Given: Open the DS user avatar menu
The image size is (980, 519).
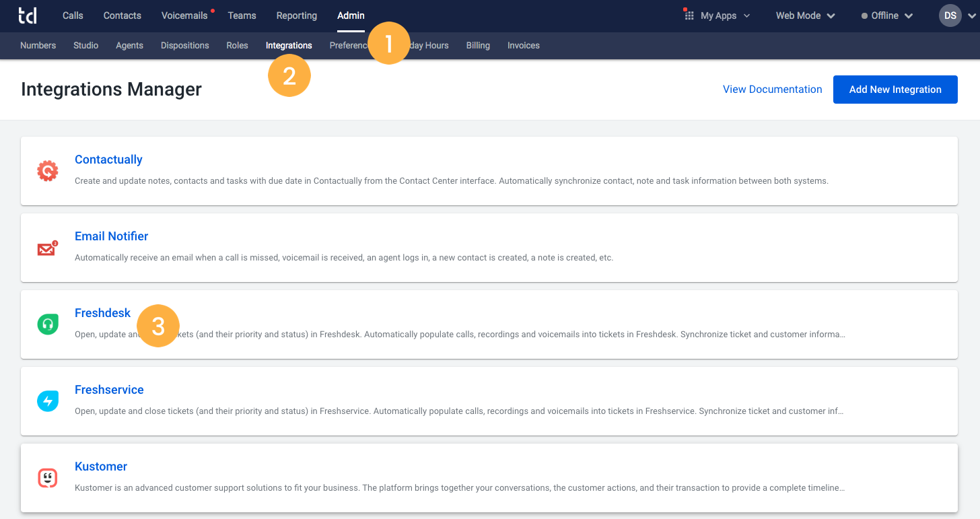Looking at the screenshot, I should tap(950, 15).
